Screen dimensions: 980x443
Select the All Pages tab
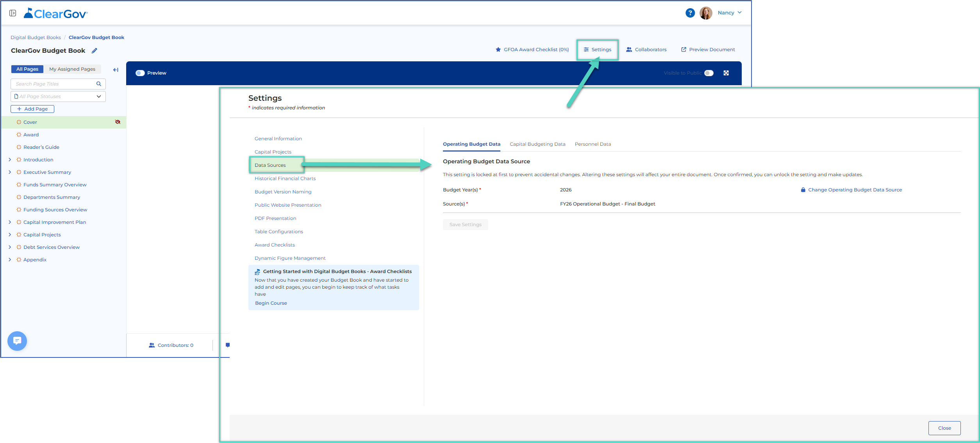27,69
